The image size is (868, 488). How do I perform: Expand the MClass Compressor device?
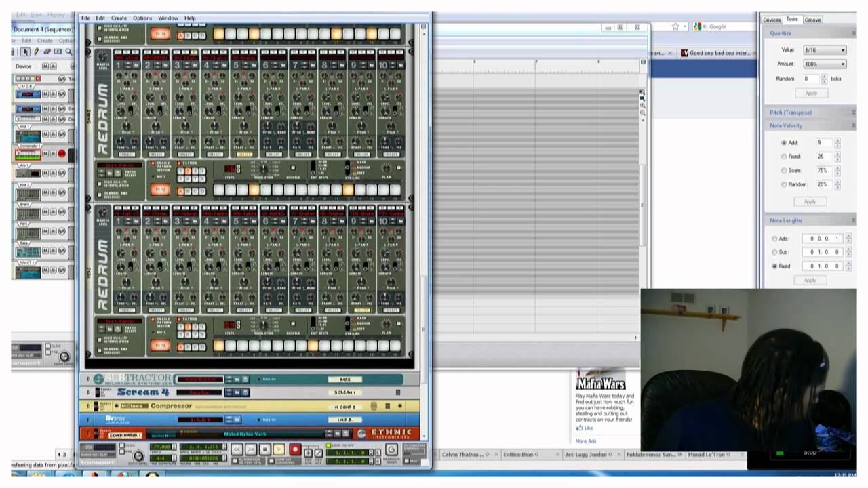click(88, 406)
